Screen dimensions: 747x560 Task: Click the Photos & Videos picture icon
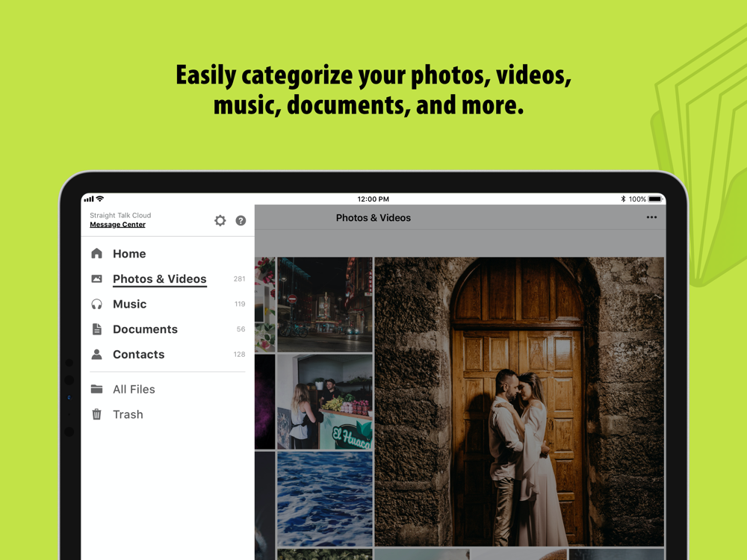pos(96,279)
